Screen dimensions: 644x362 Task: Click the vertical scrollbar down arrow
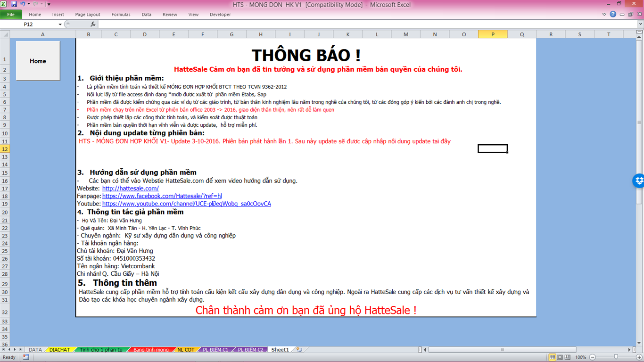[639, 343]
